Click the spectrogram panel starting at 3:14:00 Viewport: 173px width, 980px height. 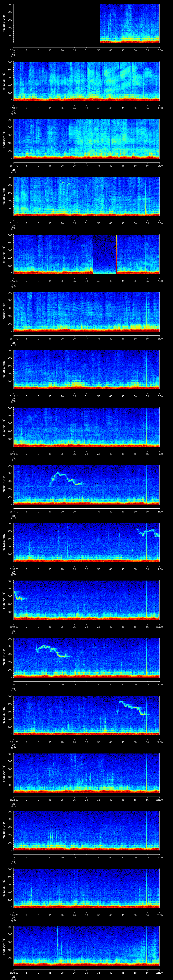(87, 312)
